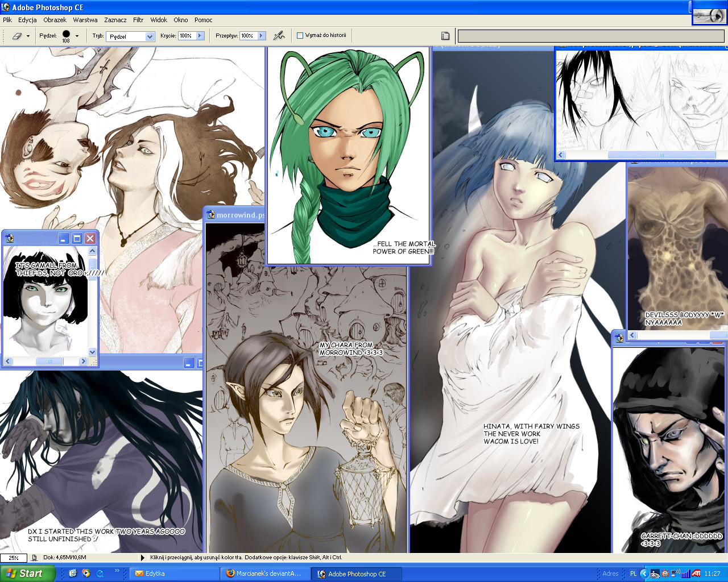Click the Przepływ flow value field
The height and width of the screenshot is (582, 728).
click(x=249, y=36)
